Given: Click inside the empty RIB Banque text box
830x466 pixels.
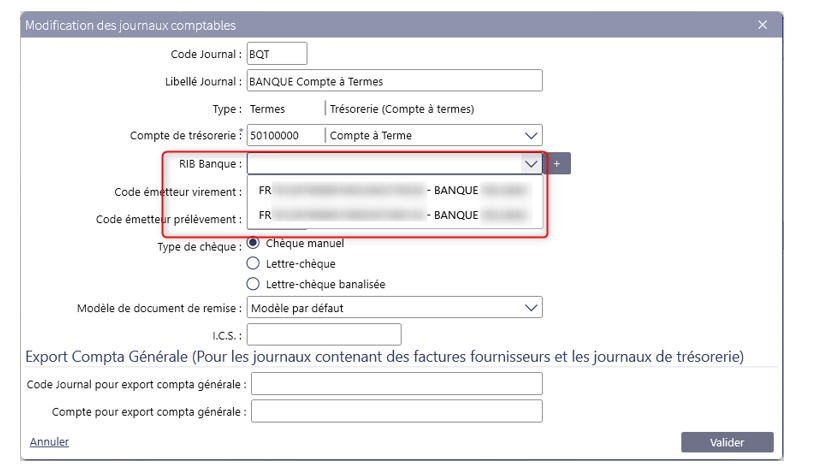Looking at the screenshot, I should coord(382,163).
